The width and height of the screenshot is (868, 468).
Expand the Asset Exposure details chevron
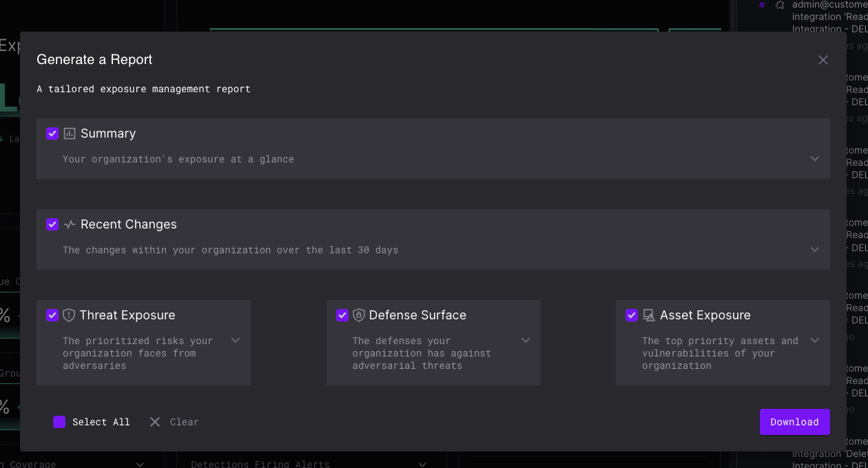pyautogui.click(x=814, y=341)
